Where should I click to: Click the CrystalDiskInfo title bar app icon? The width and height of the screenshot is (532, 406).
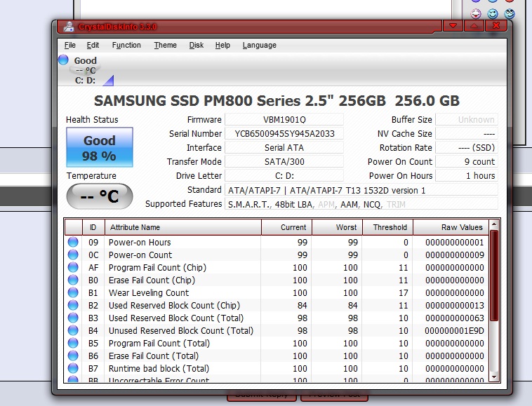69,27
